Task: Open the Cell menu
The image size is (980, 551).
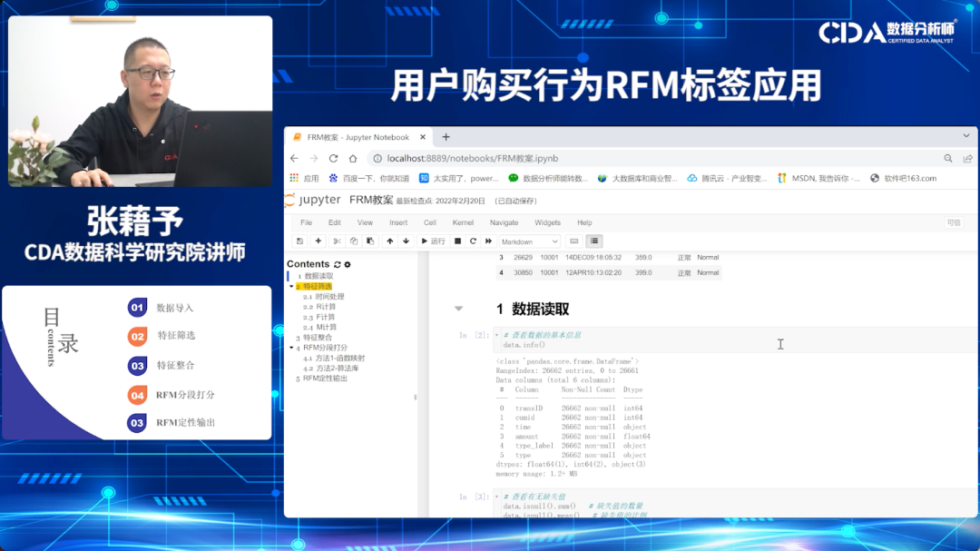Action: pos(430,222)
